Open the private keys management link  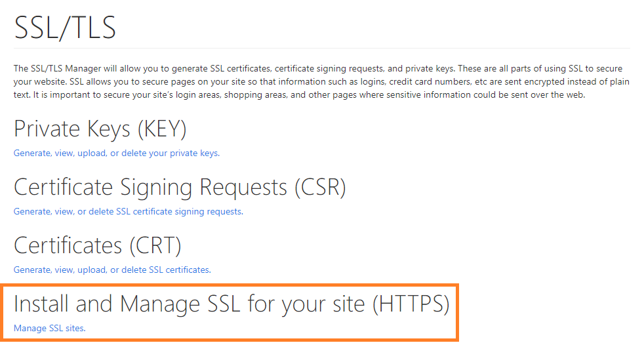(116, 153)
